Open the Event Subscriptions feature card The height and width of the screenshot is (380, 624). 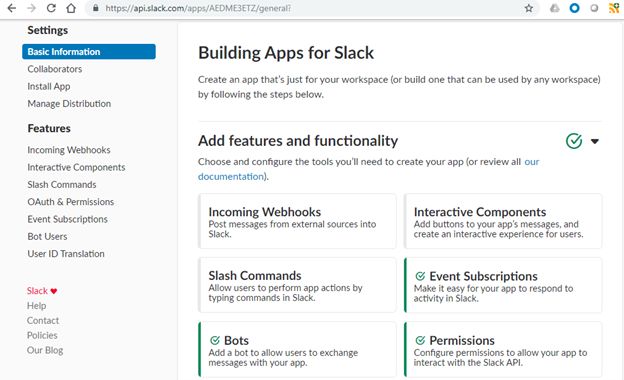pos(503,285)
